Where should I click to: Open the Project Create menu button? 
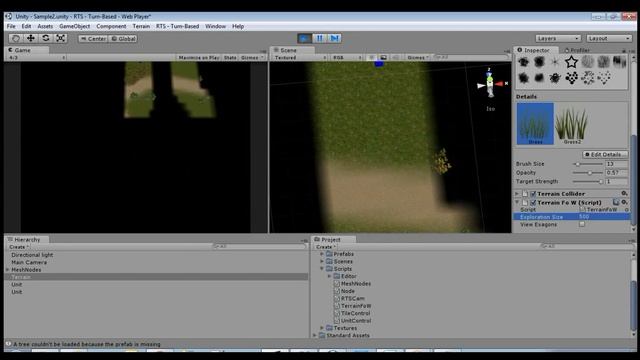(x=325, y=247)
